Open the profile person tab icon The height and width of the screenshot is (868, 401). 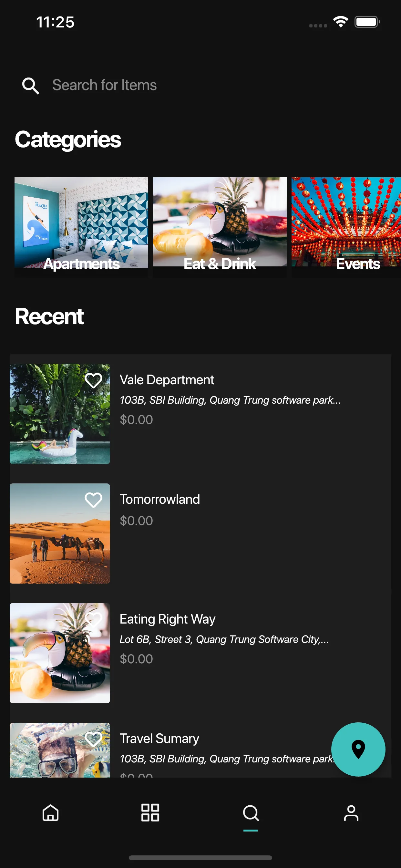(351, 813)
